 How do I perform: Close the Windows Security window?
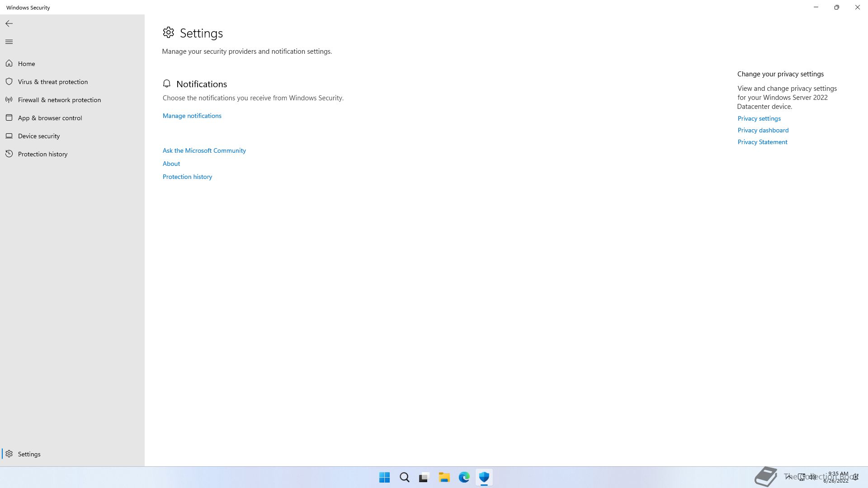pos(858,7)
